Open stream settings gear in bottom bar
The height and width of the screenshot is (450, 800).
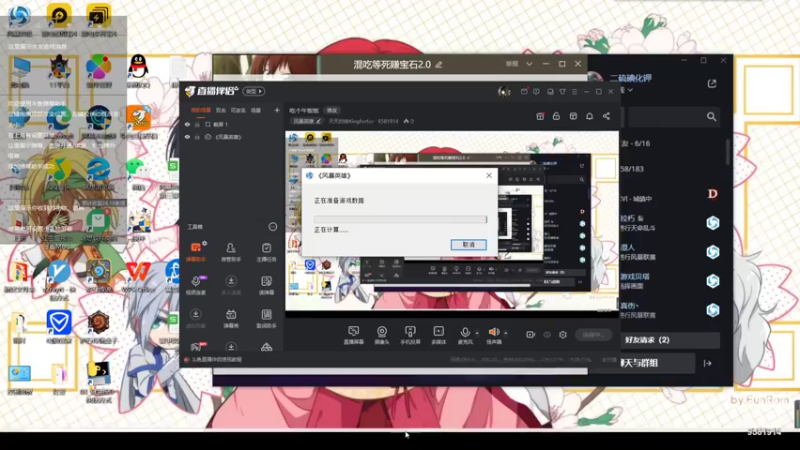[x=563, y=335]
